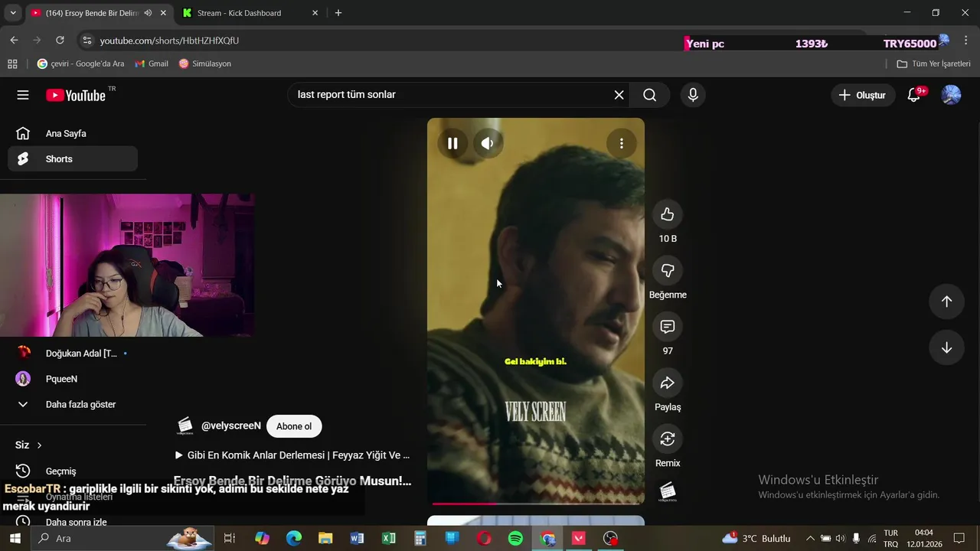Screen dimensions: 980x551
Task: Open the tab search dropdown arrow
Action: (12, 13)
